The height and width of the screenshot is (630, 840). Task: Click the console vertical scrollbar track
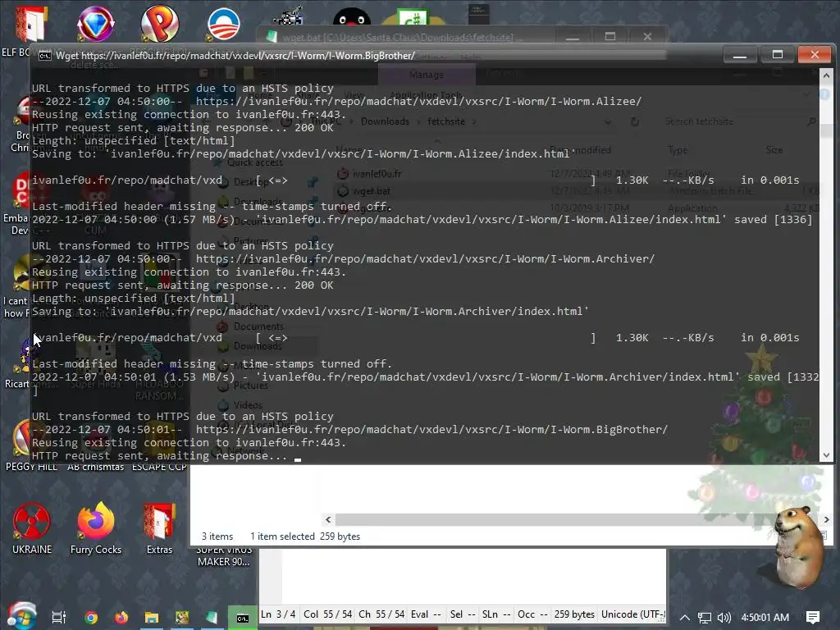click(x=826, y=265)
